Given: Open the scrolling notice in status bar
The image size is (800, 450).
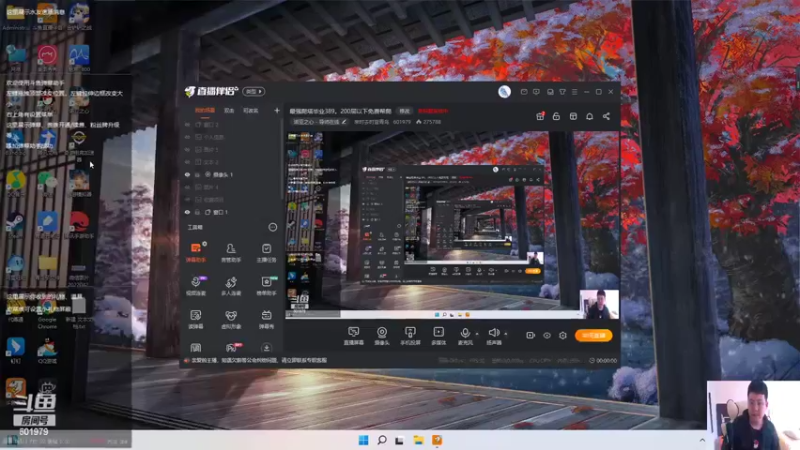Looking at the screenshot, I should point(259,360).
